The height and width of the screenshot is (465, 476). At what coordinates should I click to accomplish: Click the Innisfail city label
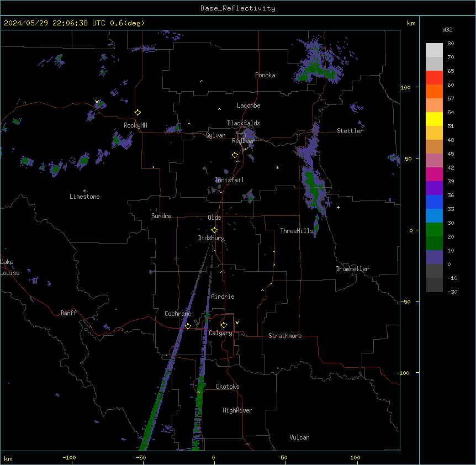[229, 180]
